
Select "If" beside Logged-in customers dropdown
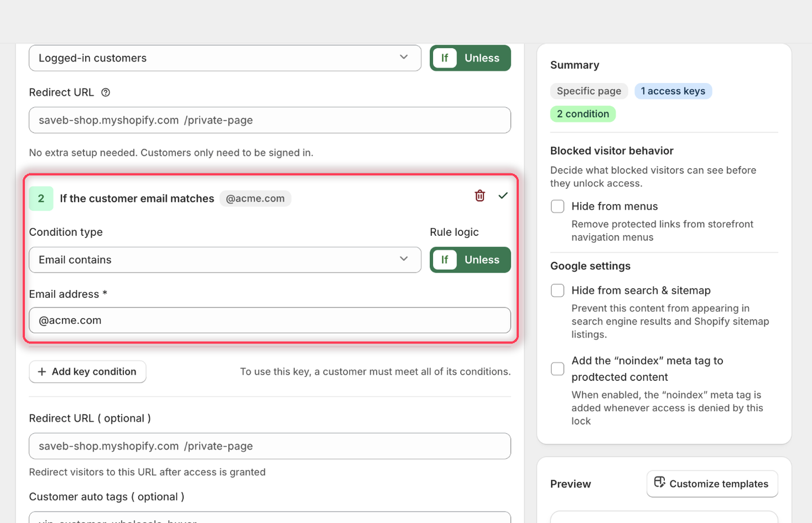tap(445, 58)
